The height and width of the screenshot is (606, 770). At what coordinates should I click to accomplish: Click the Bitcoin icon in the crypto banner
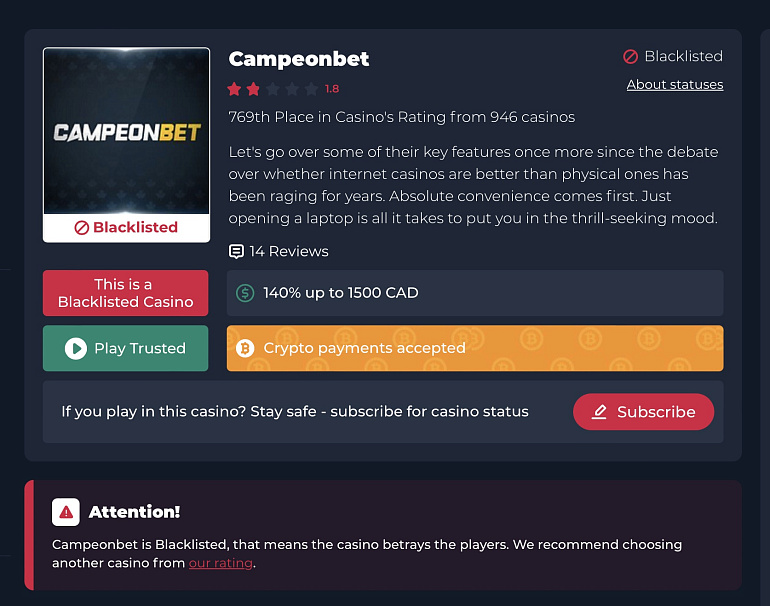coord(245,348)
